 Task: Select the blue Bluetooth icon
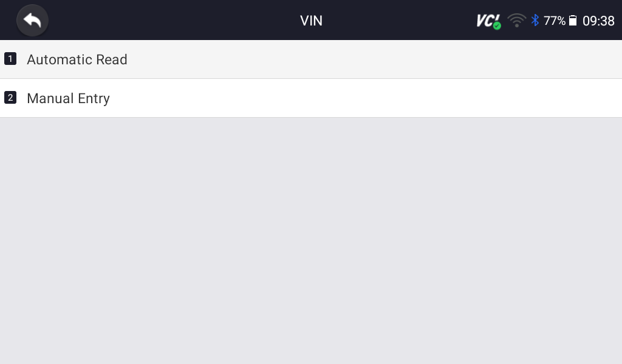coord(535,20)
